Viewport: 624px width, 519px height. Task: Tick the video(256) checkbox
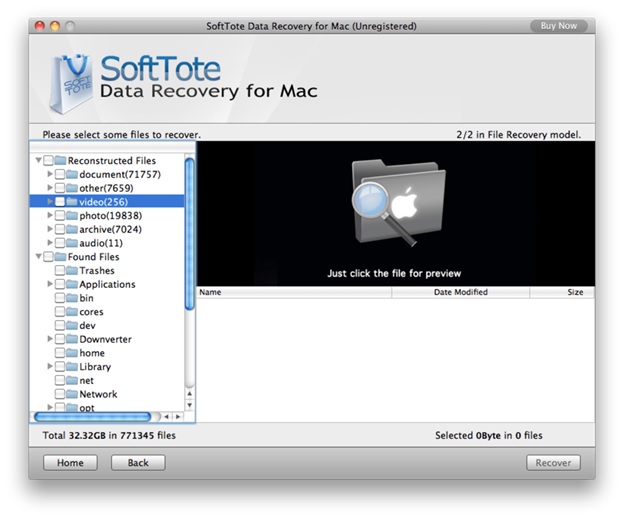[60, 202]
